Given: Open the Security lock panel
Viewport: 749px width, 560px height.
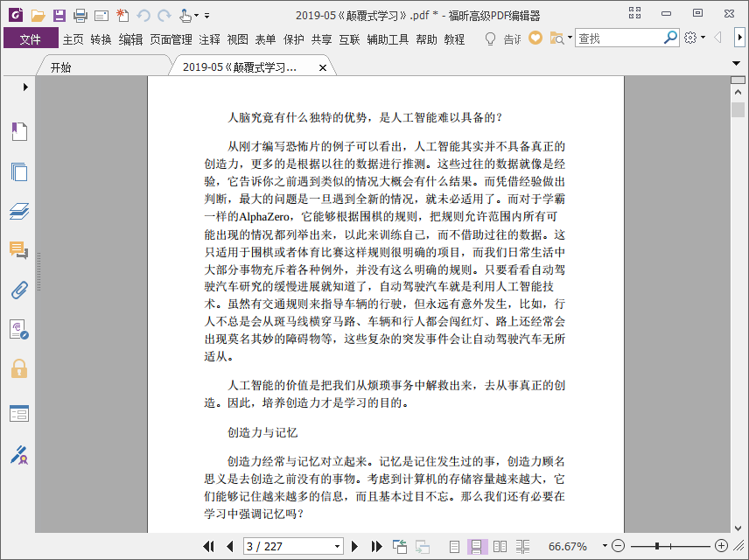Looking at the screenshot, I should coord(19,369).
